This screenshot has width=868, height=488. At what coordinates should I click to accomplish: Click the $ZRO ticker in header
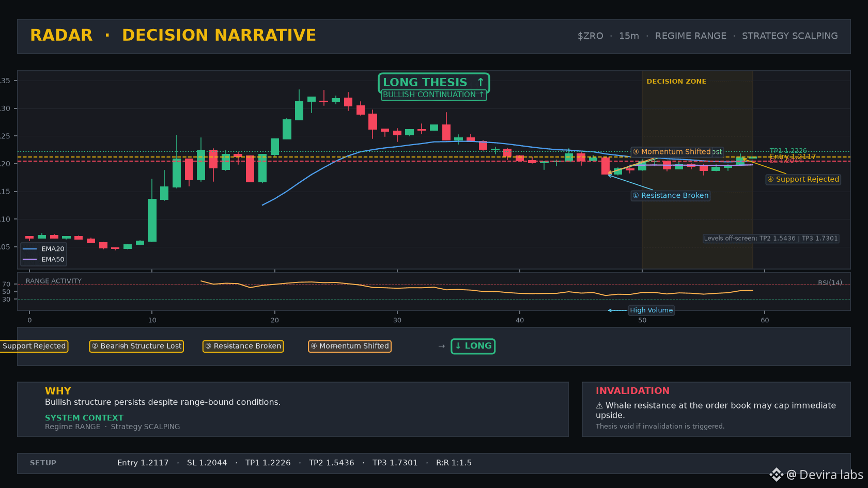coord(591,36)
